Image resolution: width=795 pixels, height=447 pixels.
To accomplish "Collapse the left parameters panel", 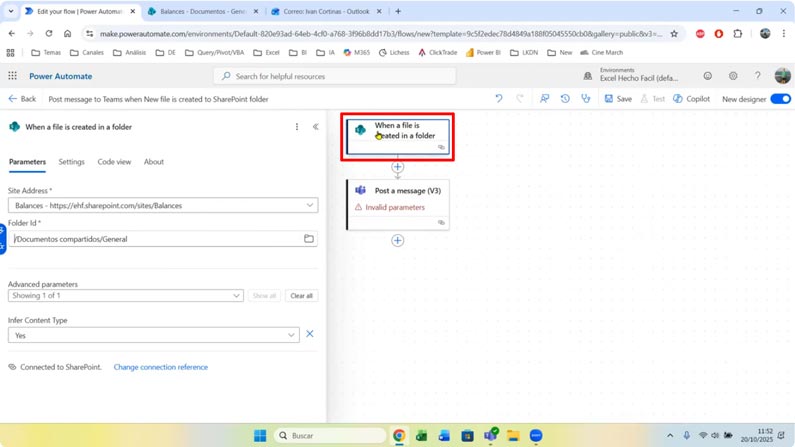I will [x=315, y=127].
